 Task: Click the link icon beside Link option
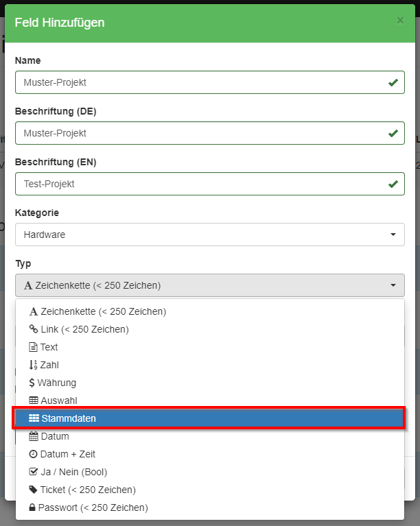34,329
